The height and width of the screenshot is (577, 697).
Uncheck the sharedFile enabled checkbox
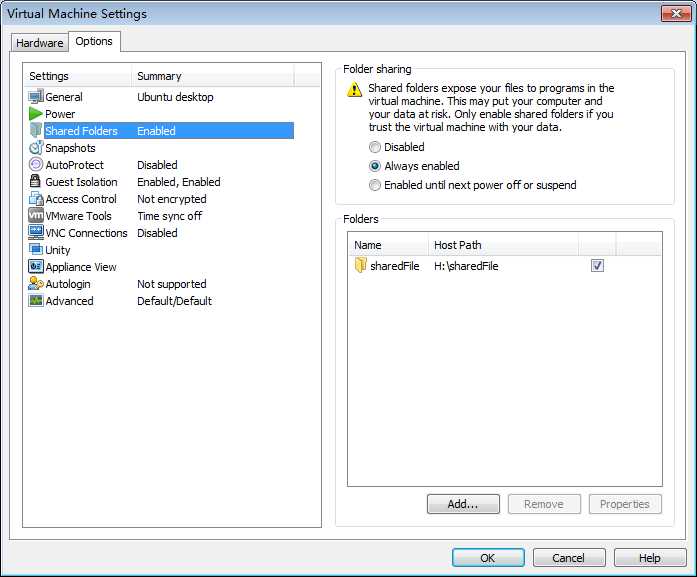(597, 266)
